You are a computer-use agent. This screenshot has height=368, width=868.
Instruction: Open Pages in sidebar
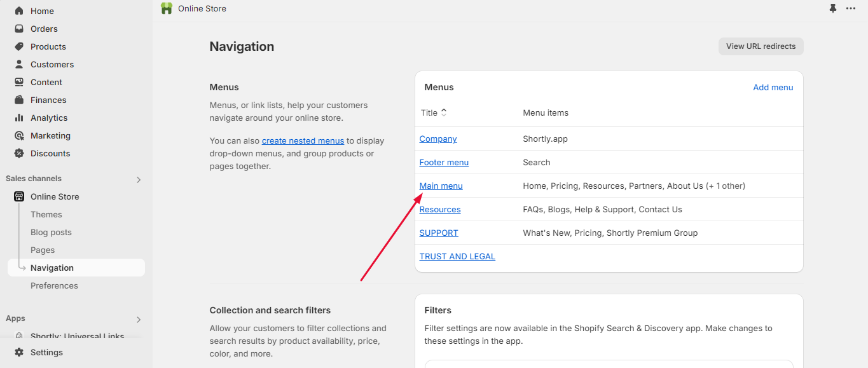pos(43,250)
